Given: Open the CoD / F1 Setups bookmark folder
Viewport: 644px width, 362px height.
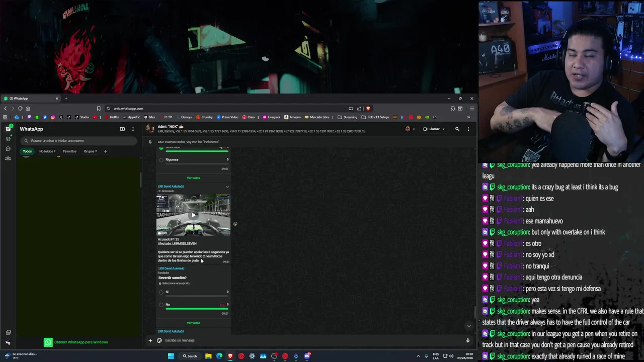Looking at the screenshot, I should (375, 117).
